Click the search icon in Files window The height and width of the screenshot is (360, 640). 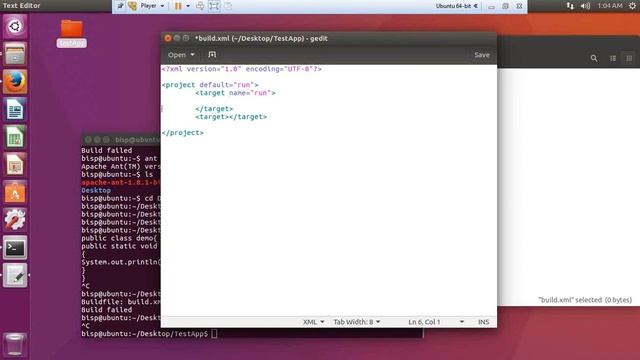pyautogui.click(x=594, y=58)
